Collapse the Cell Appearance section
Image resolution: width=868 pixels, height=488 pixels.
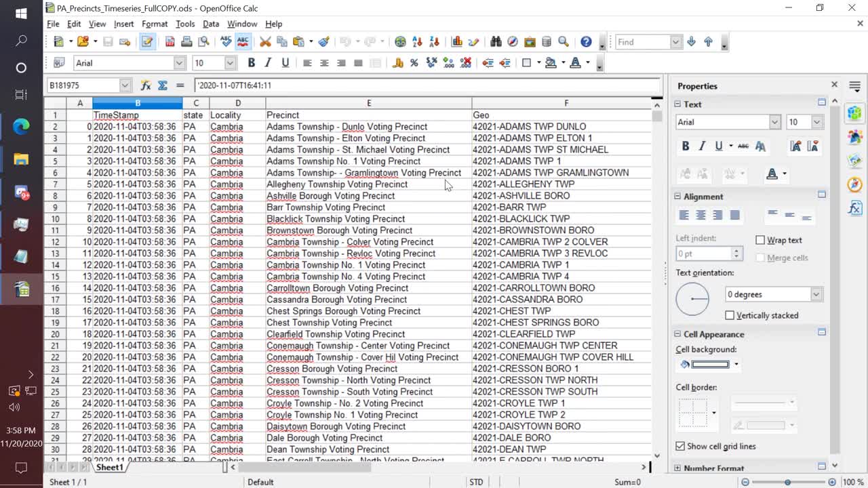coord(677,334)
